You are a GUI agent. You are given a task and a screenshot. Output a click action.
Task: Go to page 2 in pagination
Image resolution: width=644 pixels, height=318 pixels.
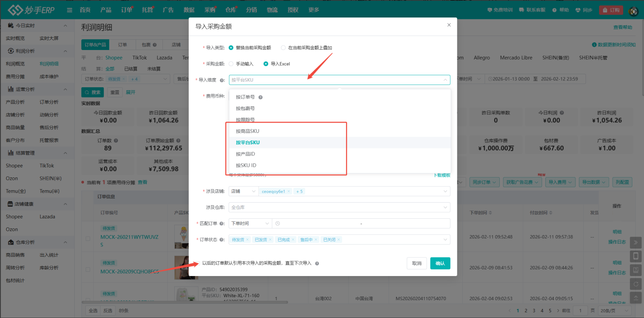click(526, 311)
